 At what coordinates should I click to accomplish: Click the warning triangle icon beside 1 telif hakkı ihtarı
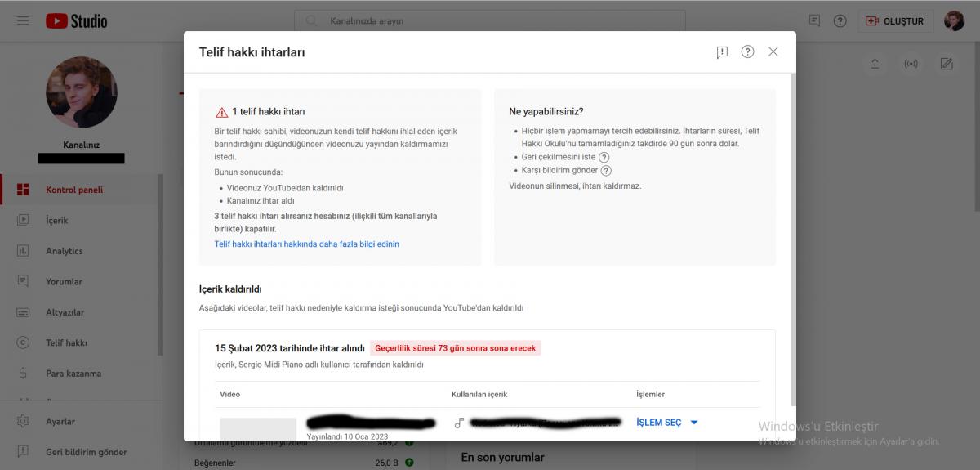pos(221,112)
